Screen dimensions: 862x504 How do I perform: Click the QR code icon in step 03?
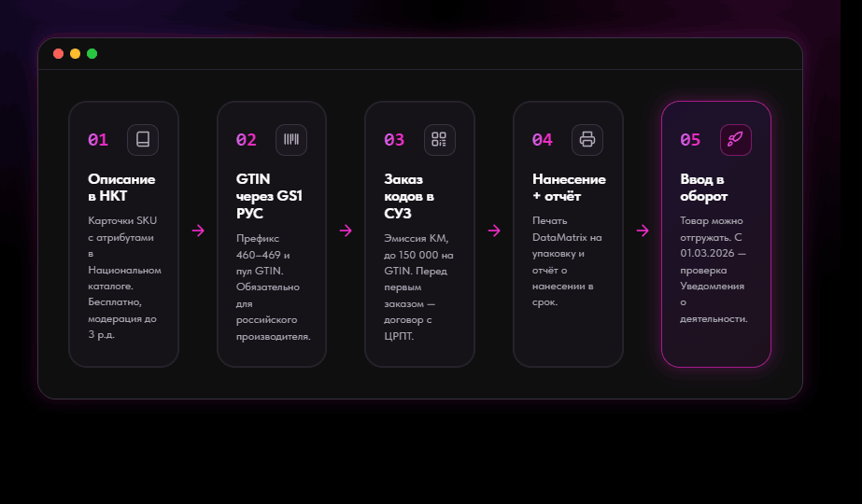pyautogui.click(x=439, y=140)
